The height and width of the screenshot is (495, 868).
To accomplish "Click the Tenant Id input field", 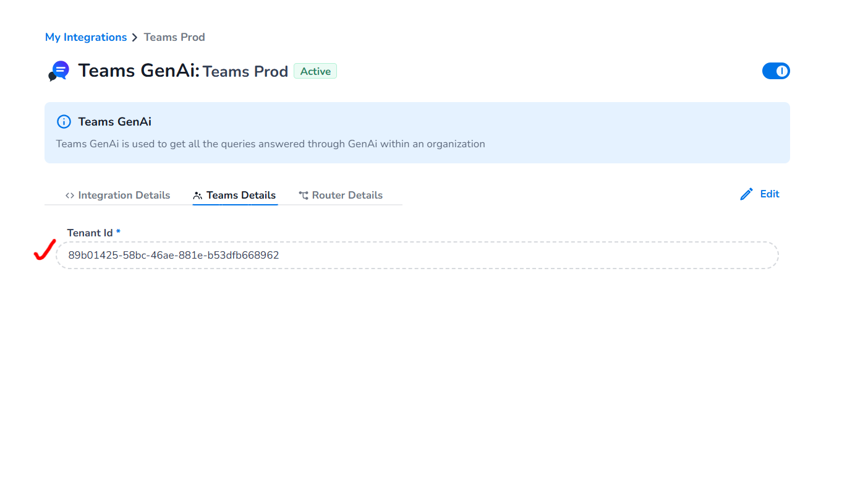I will click(417, 255).
